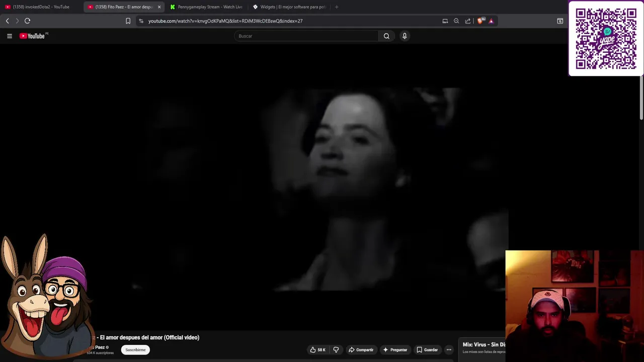Viewport: 644px width, 362px height.
Task: Close the Fito Paez tab
Action: point(159,7)
